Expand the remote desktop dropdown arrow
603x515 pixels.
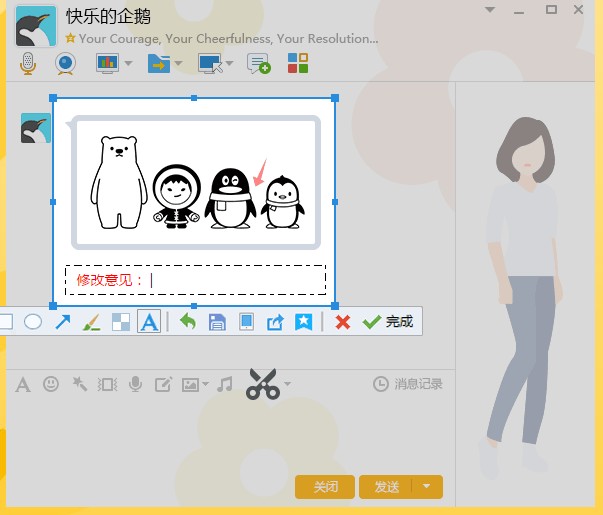(x=230, y=63)
